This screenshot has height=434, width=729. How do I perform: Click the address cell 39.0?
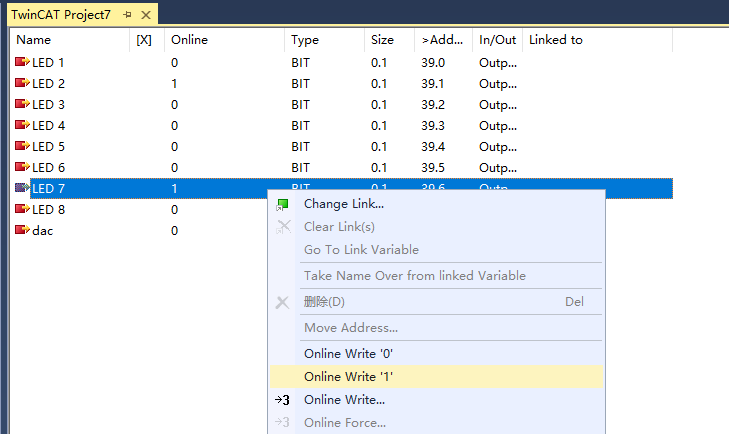[x=433, y=62]
